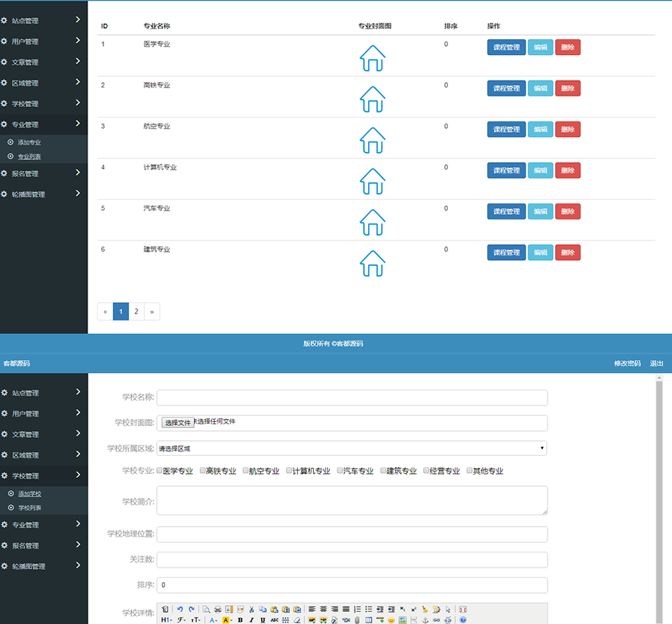672x624 pixels.
Task: Open 添加专业 in the top sidebar
Action: coord(29,142)
